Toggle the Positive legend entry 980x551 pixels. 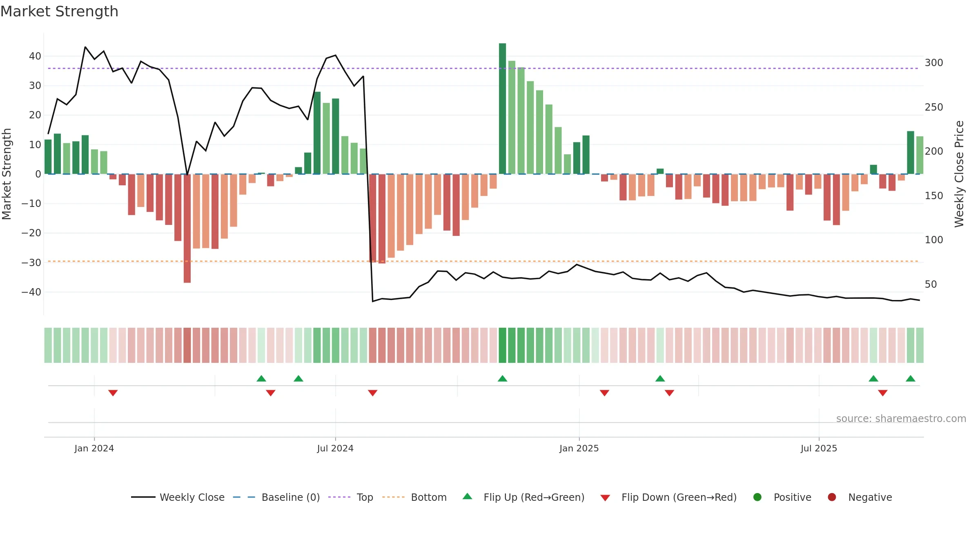pyautogui.click(x=782, y=497)
